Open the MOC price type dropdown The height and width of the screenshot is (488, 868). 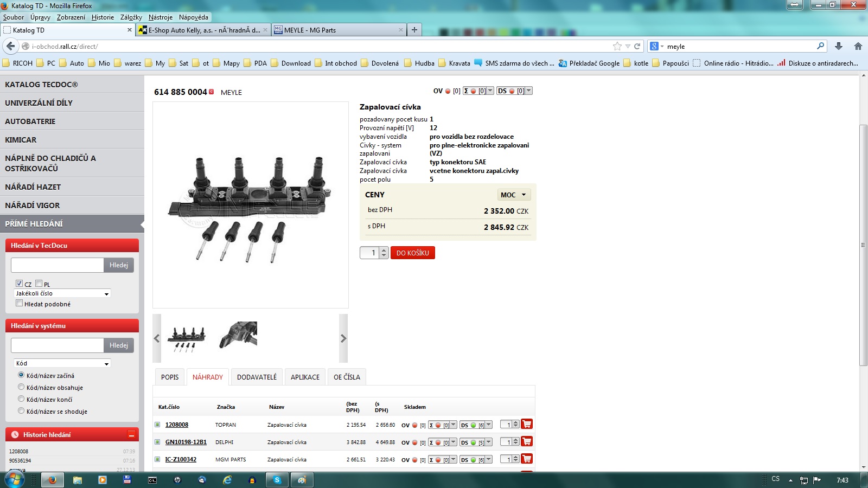pos(513,195)
